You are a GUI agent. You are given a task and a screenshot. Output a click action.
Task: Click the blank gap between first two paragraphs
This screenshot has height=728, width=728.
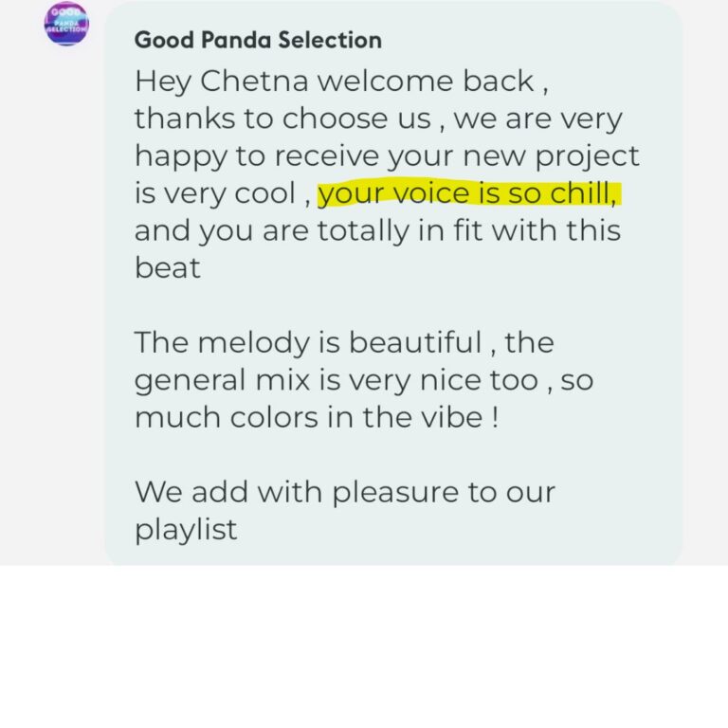tap(392, 304)
